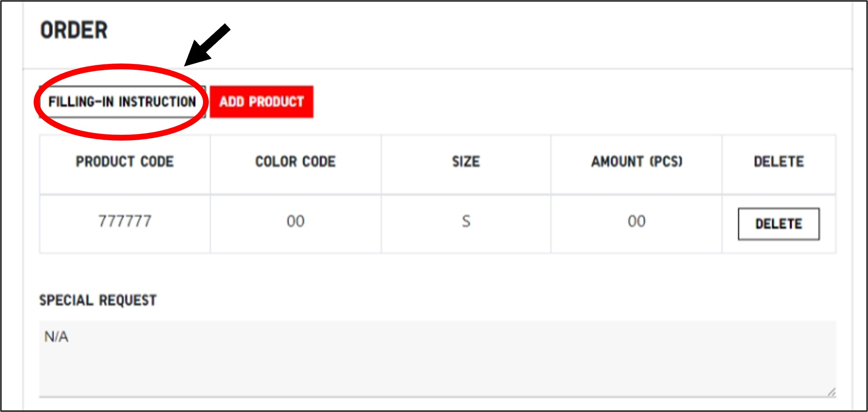The image size is (868, 412).
Task: Delete the 777777 product row
Action: (778, 224)
